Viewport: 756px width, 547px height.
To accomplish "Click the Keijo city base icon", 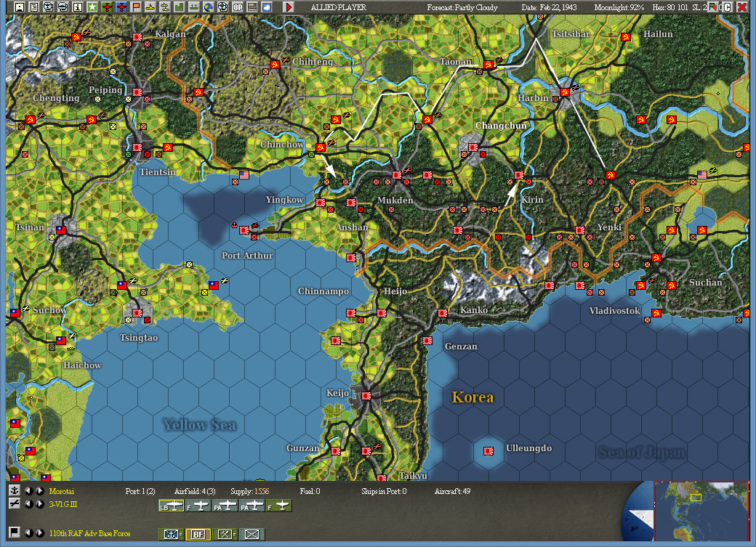I will 366,396.
